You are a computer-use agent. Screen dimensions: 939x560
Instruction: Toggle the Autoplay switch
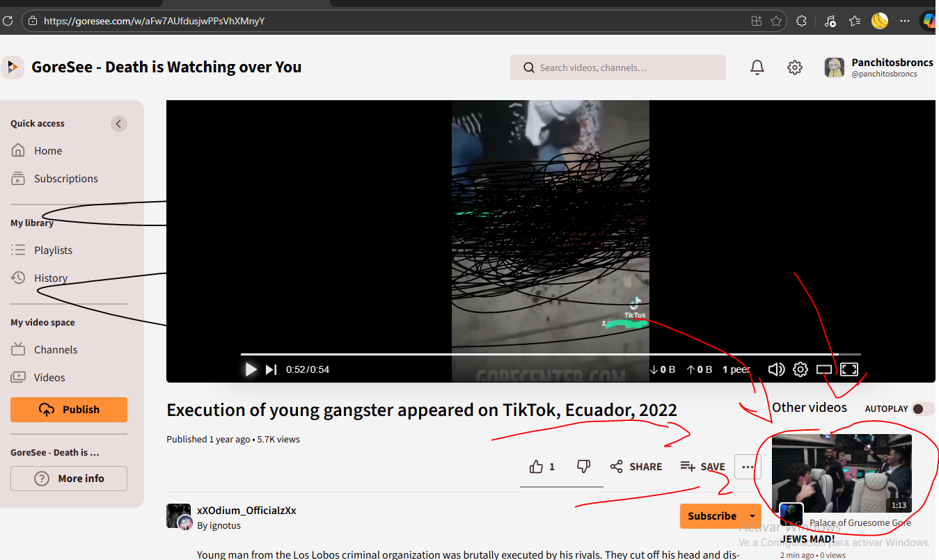point(924,409)
